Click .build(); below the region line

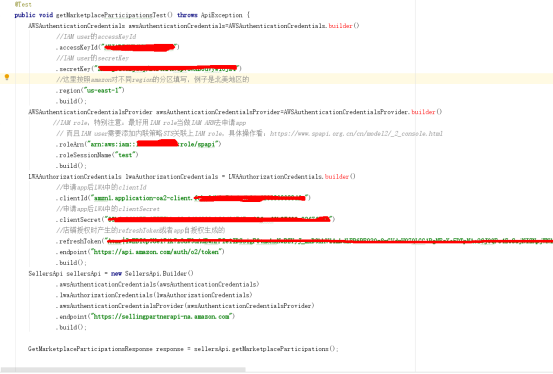coord(71,101)
